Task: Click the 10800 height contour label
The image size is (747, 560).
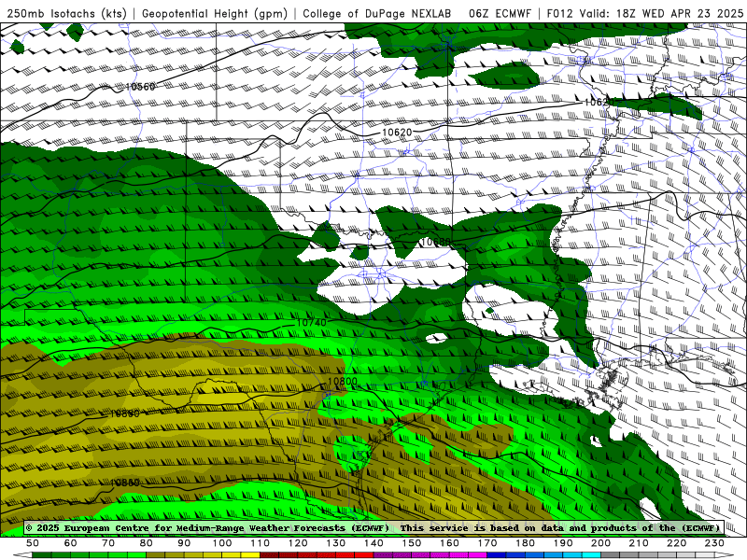Action: 343,381
